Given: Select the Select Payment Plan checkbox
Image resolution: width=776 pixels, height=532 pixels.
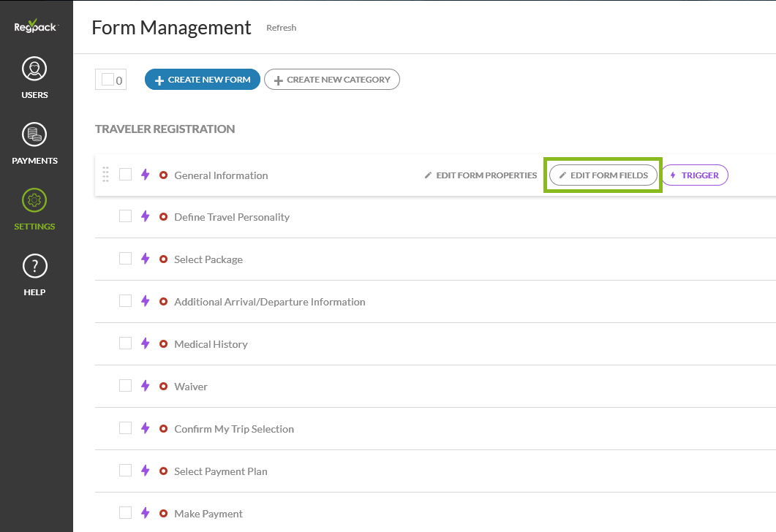Looking at the screenshot, I should tap(125, 471).
